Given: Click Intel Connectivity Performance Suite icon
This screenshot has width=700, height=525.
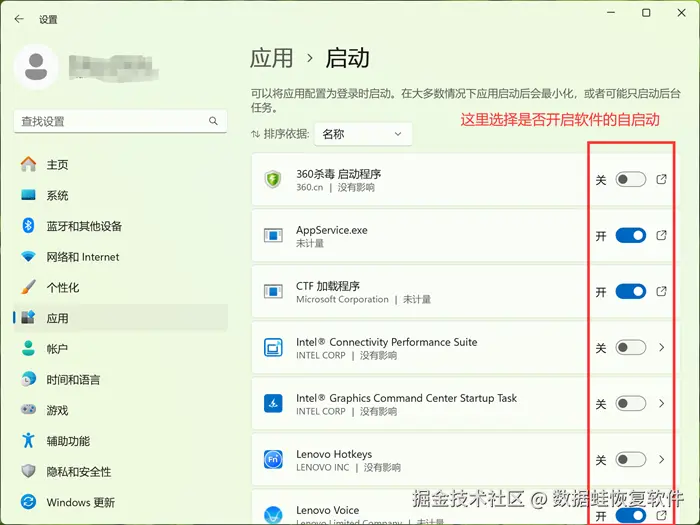Looking at the screenshot, I should pyautogui.click(x=273, y=347).
